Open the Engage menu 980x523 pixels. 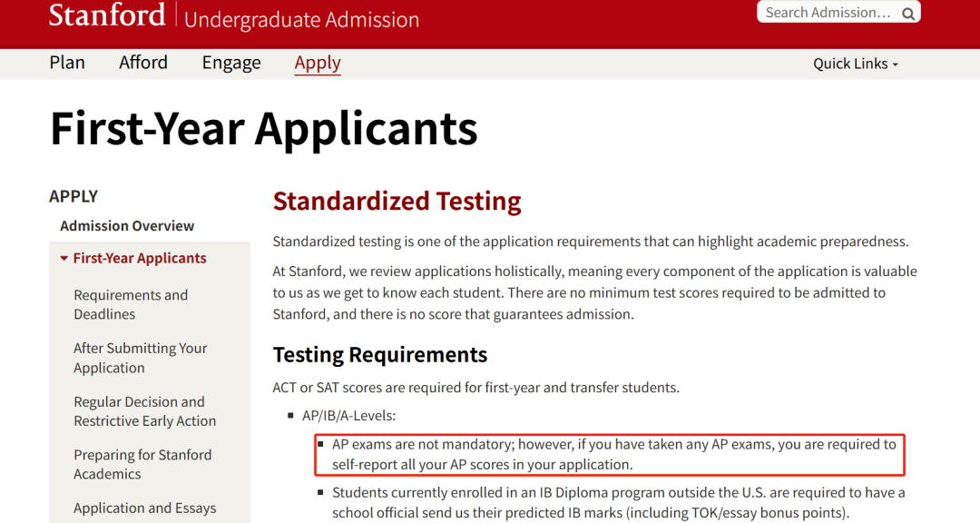[231, 63]
